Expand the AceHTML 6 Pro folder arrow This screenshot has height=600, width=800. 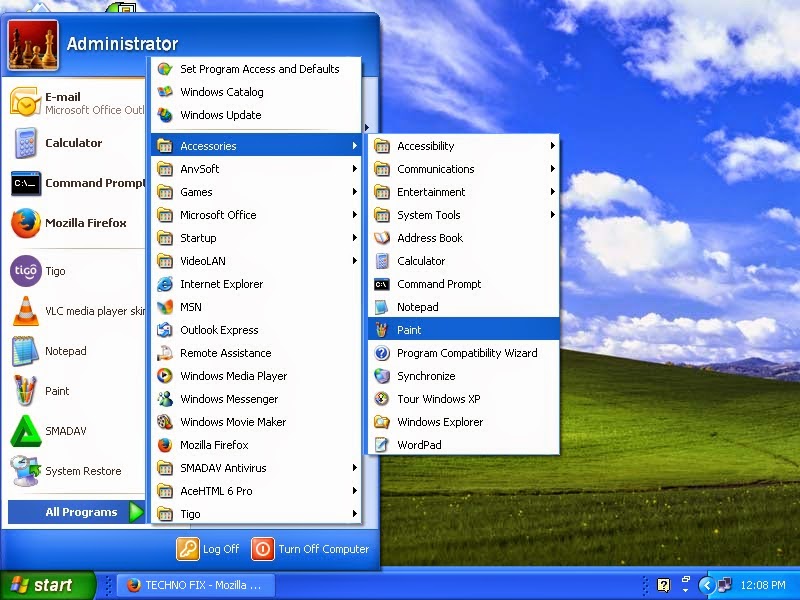tap(355, 491)
